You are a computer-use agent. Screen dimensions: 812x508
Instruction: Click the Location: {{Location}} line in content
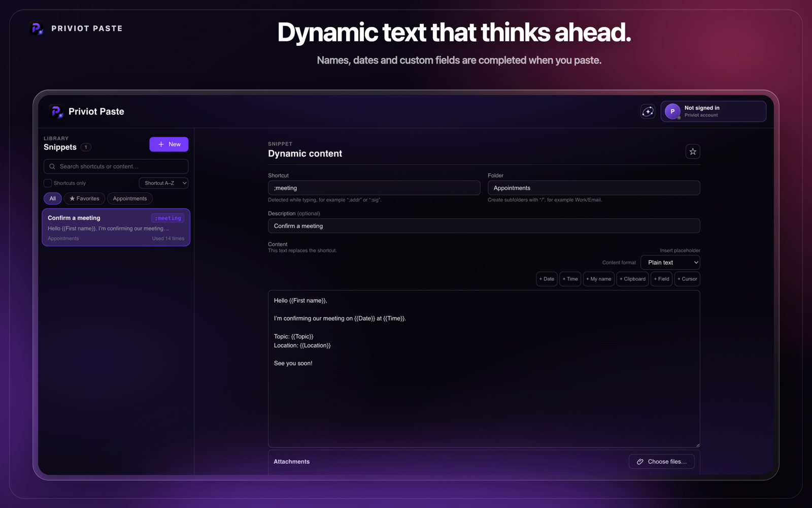(x=302, y=345)
